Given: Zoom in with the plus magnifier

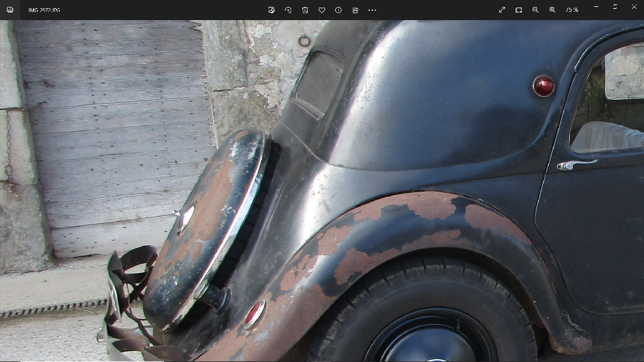Looking at the screenshot, I should 552,10.
